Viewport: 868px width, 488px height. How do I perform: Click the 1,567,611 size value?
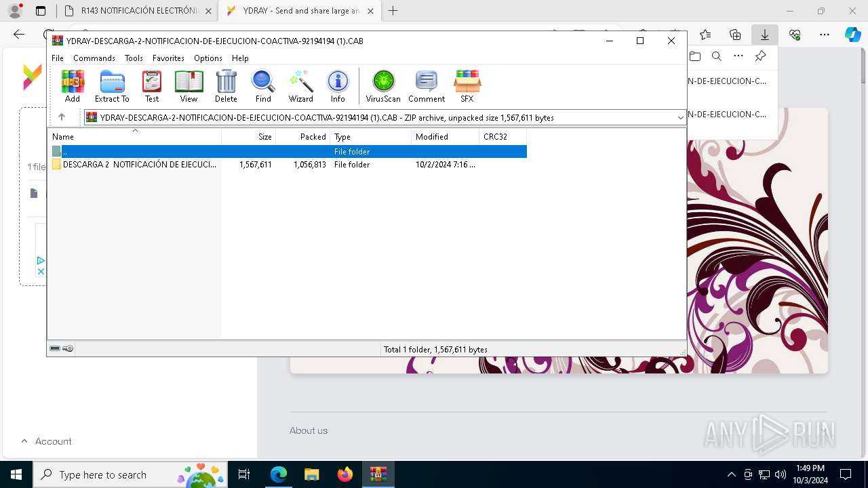coord(256,165)
